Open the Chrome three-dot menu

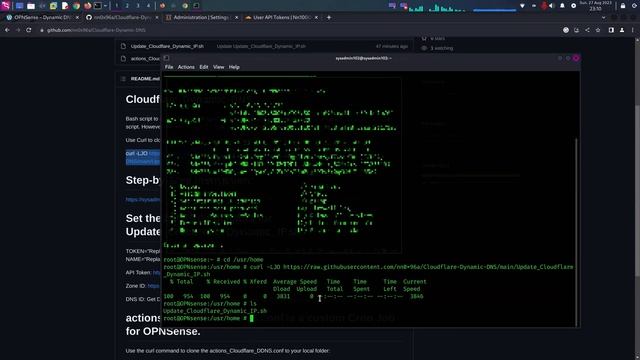pos(633,30)
